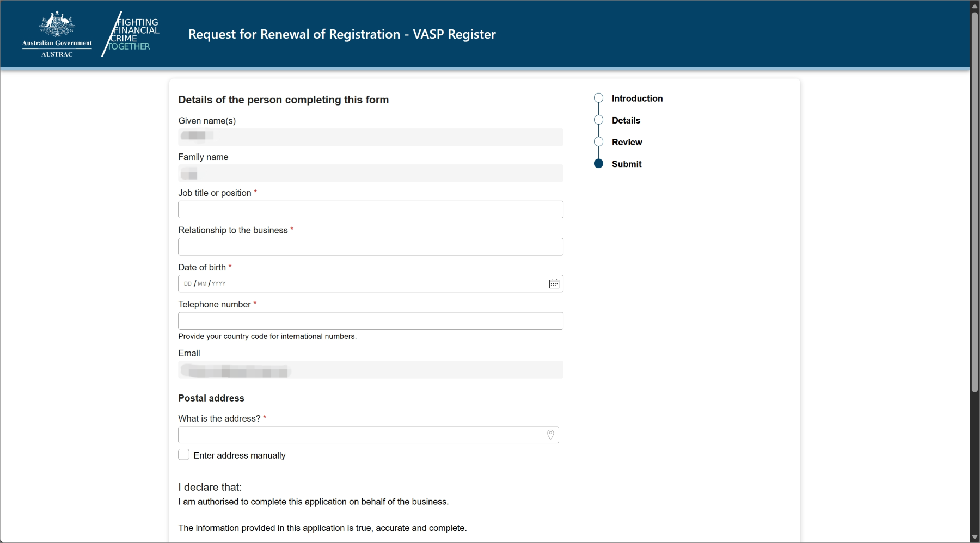The image size is (980, 543).
Task: Click the Australian Government AUSTRAC crest logo
Action: click(57, 34)
